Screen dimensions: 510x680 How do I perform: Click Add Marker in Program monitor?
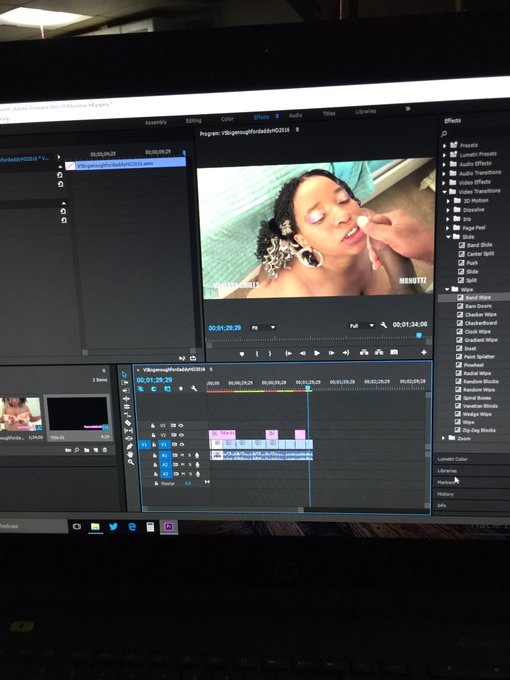pyautogui.click(x=242, y=354)
